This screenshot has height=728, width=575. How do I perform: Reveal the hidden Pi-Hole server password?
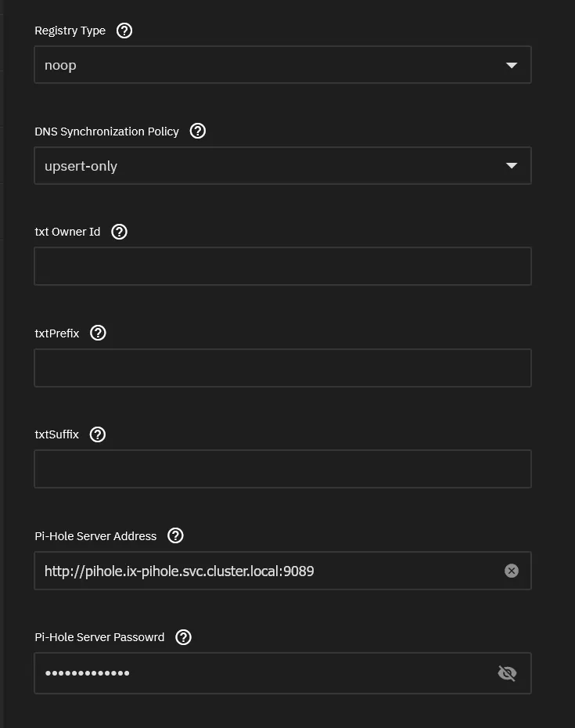(507, 672)
